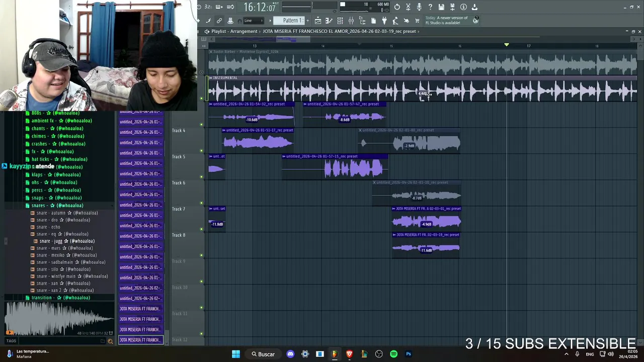Open the Mixer view icon
Image resolution: width=644 pixels, height=362 pixels.
[x=351, y=21]
